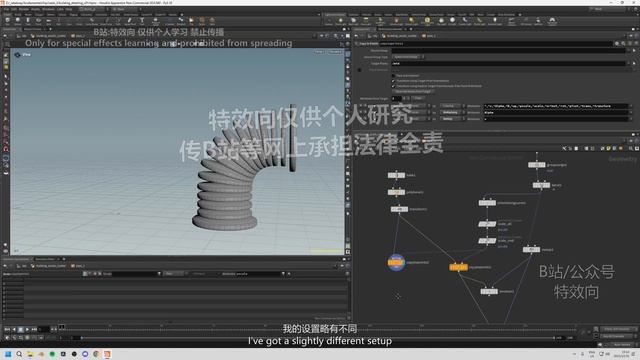
Task: Select the Torus shelf tool
Action: (38, 20)
